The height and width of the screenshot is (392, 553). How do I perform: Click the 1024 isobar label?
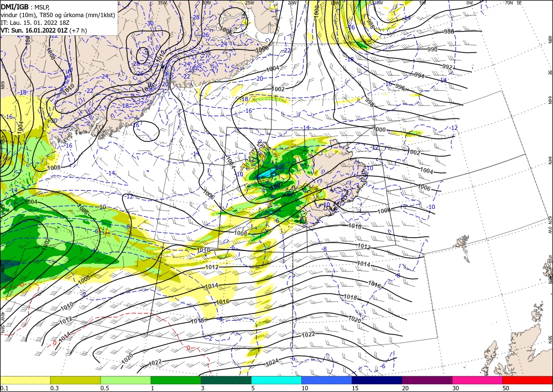(x=272, y=362)
